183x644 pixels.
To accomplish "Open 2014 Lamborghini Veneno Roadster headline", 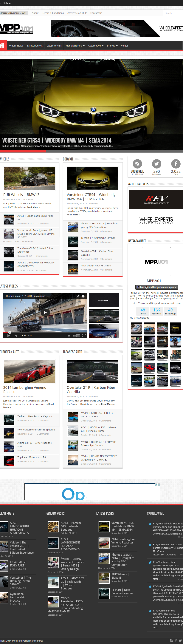I will tap(25, 390).
